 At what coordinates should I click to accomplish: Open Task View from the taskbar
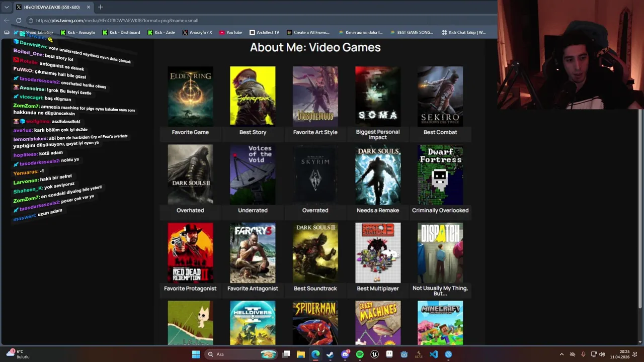click(x=286, y=354)
